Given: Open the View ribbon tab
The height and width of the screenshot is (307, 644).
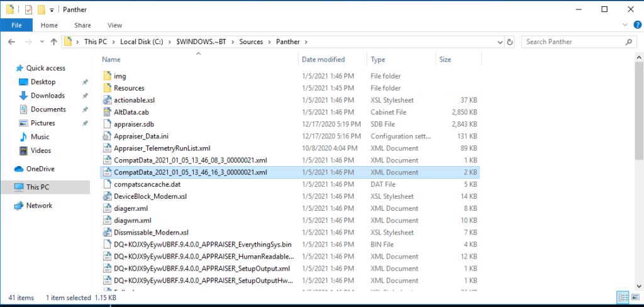Looking at the screenshot, I should (x=115, y=25).
